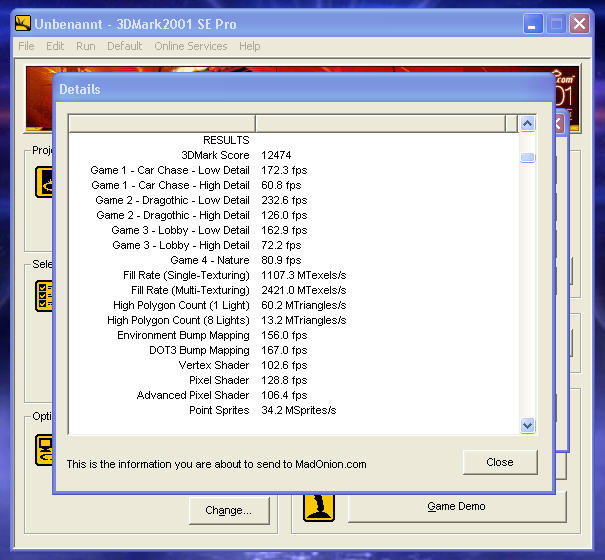
Task: Select the Advanced Pixel Shader row
Action: [x=294, y=395]
